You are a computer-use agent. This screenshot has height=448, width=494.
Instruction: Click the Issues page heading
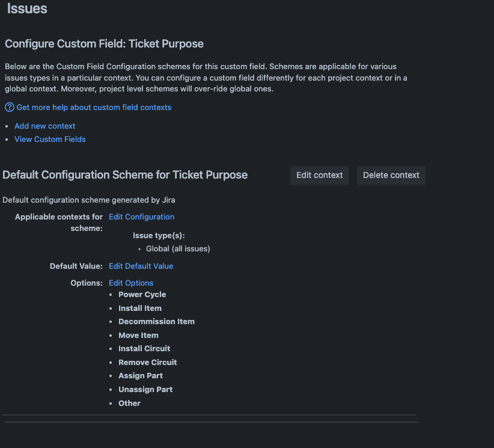point(27,9)
